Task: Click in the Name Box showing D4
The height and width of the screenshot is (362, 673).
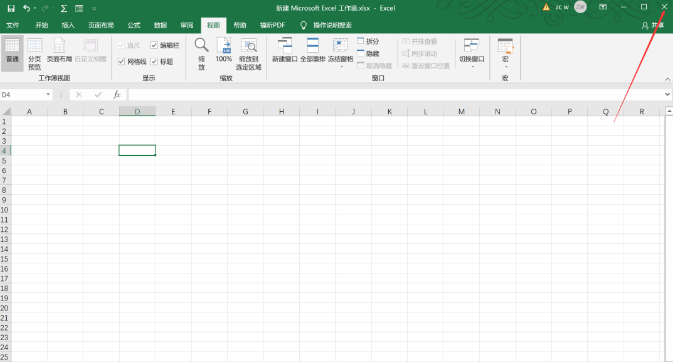Action: [22, 94]
